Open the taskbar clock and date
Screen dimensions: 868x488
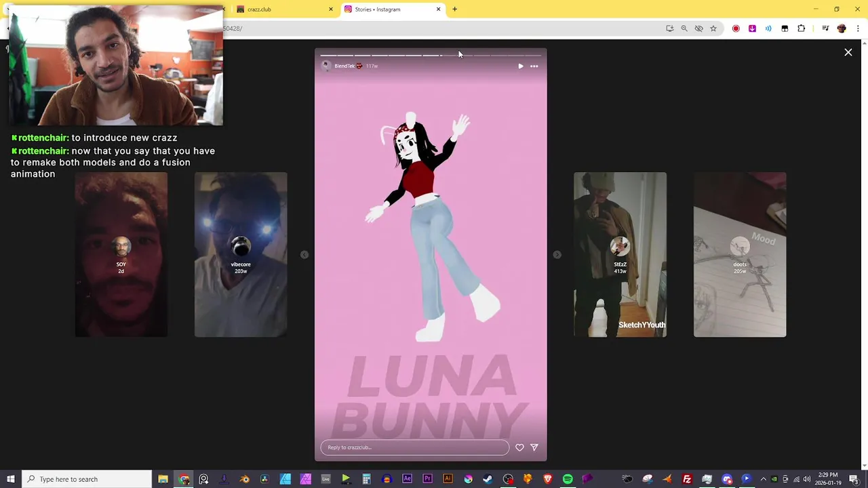click(x=828, y=479)
